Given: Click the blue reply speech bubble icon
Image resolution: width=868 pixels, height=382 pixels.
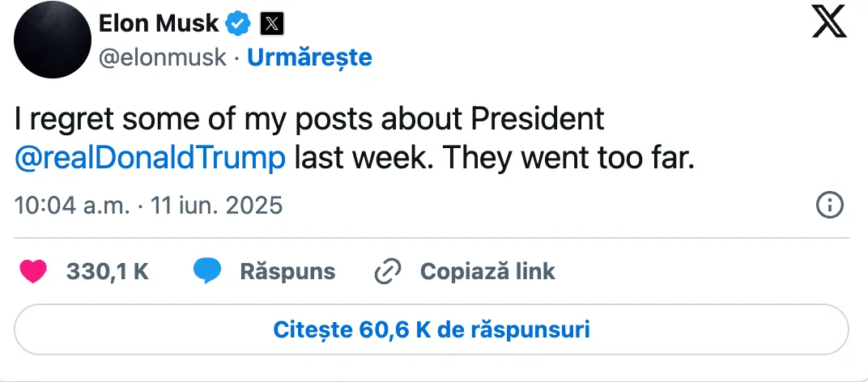Looking at the screenshot, I should coord(207,271).
